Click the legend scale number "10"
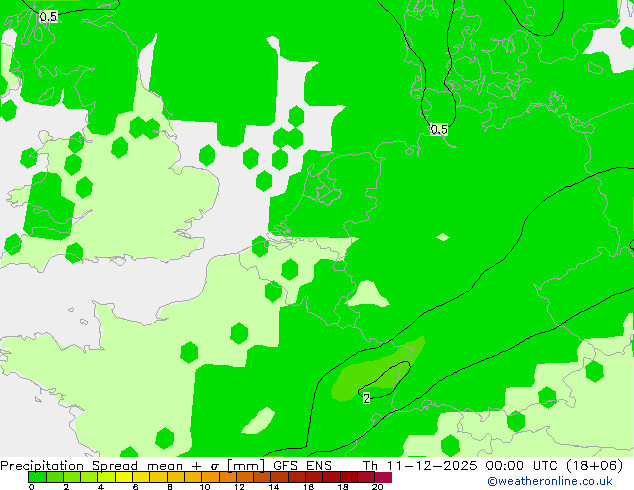The image size is (634, 490). (205, 487)
